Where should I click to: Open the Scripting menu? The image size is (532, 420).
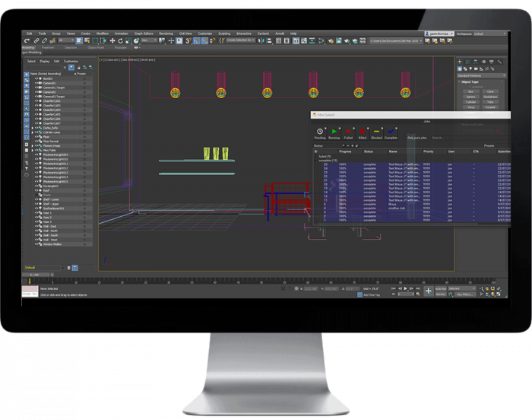(224, 33)
